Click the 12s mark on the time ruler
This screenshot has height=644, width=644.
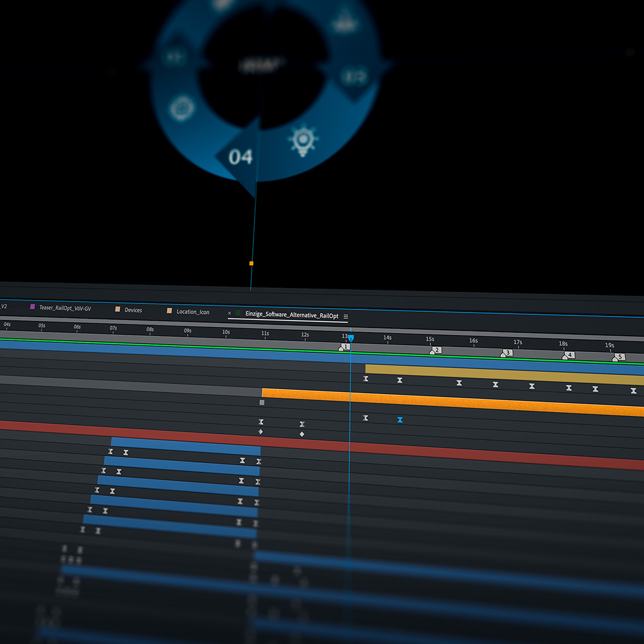click(305, 335)
